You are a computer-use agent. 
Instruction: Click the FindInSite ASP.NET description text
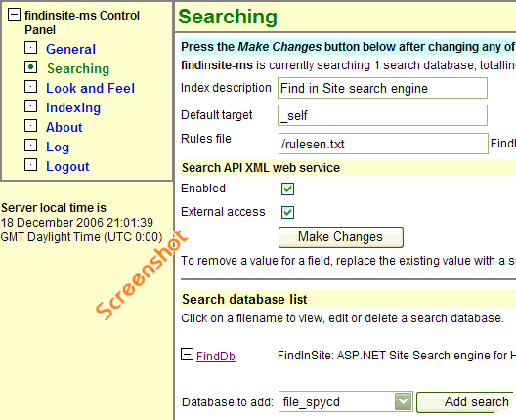(x=397, y=356)
